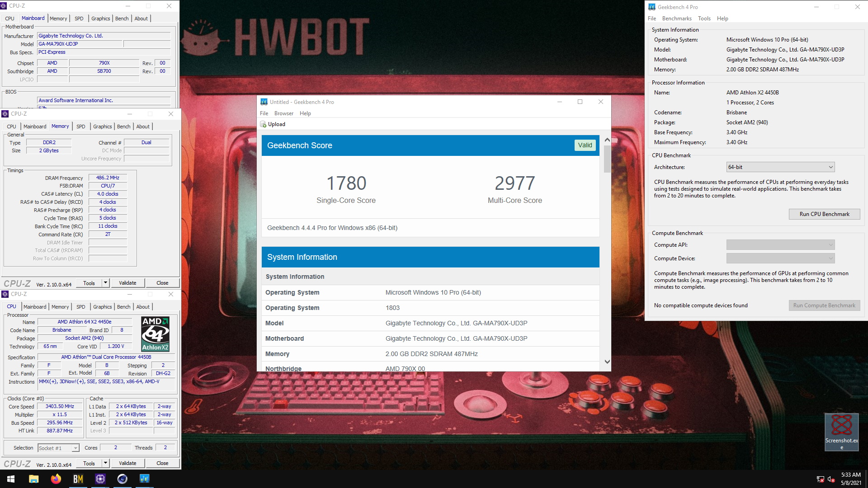Click the Geekbench 4 Pro title bar icon

pos(652,7)
